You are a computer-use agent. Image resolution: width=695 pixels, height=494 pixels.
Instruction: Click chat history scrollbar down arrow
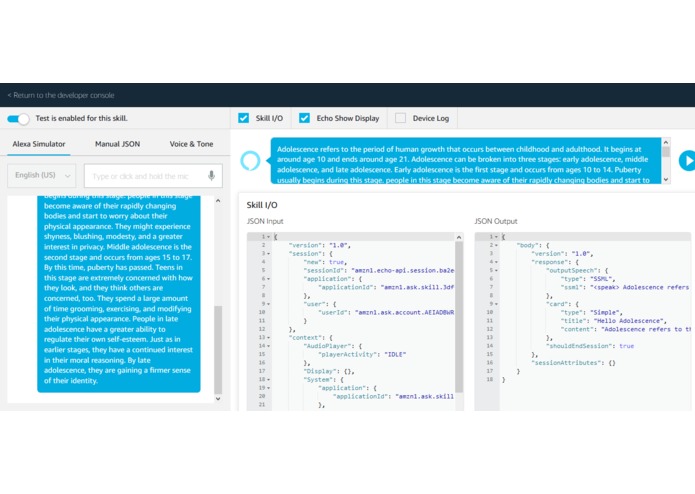[218, 398]
